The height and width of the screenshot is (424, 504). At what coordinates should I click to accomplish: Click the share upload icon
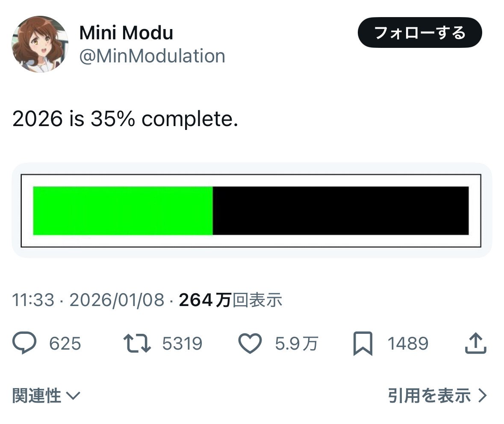point(475,344)
